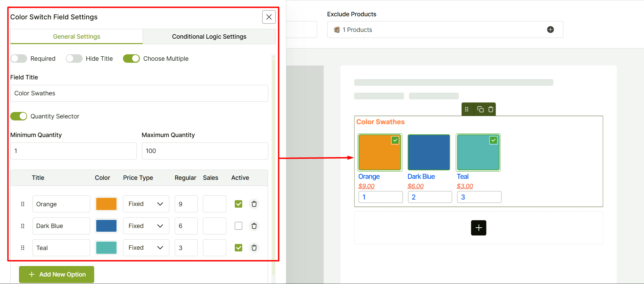Close the Color Switch Field Settings panel
Screen dimensions: 644x284
[x=269, y=17]
